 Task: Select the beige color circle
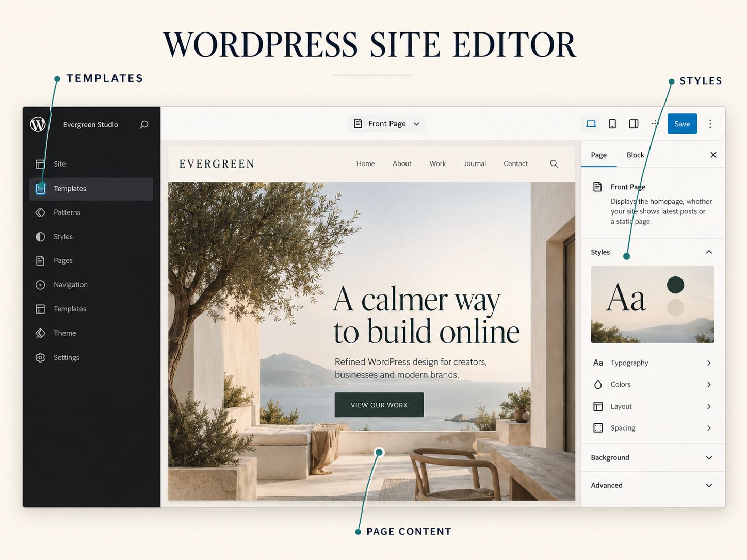[x=675, y=308]
